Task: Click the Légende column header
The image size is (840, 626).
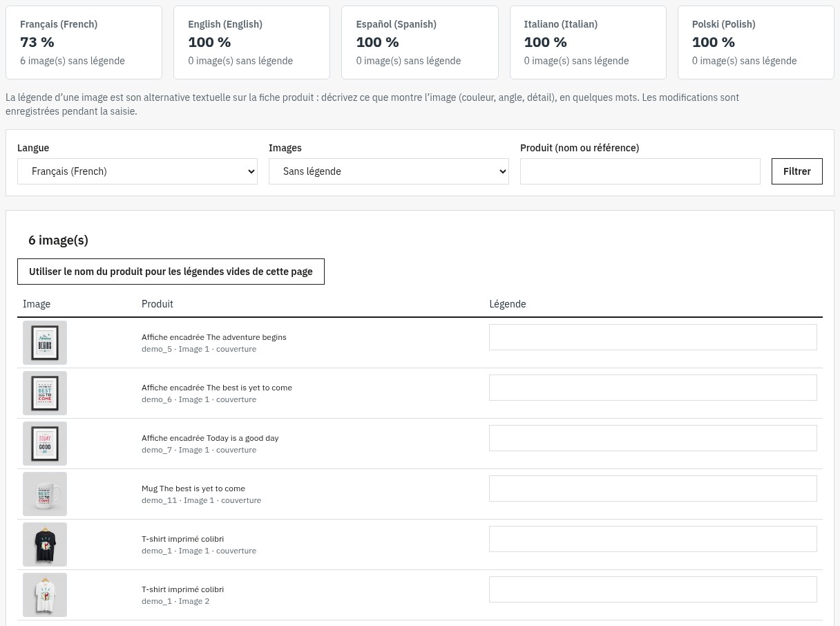Action: (508, 304)
